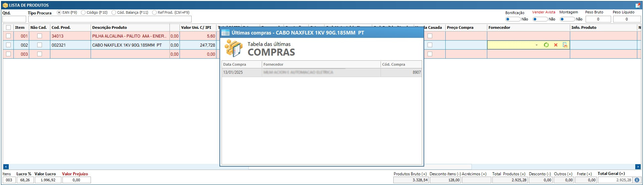Screen dimensions: 644x185
Task: Tick Venda Casada checkbox in row 002
Action: tap(430, 45)
